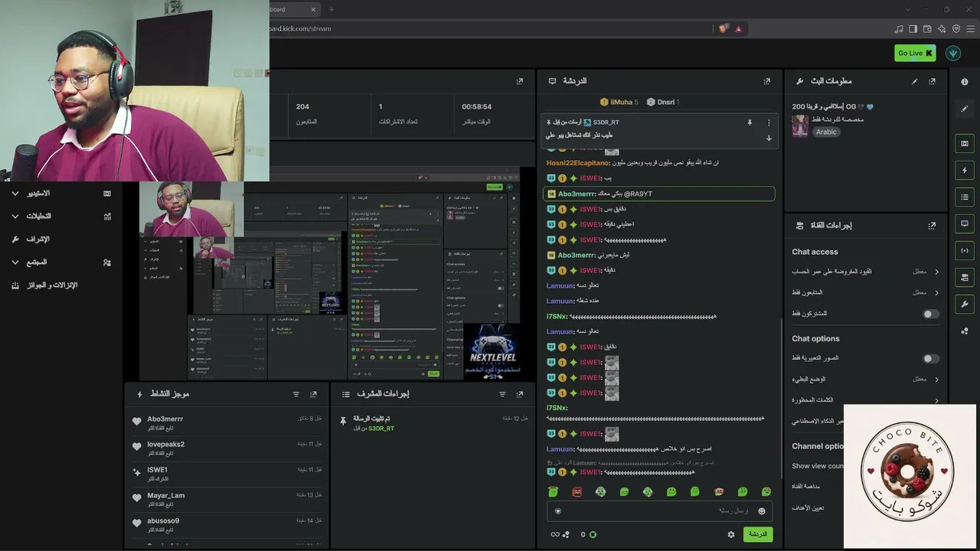This screenshot has width=980, height=551.
Task: Toggle the wrench stream info icon in right sidebar
Action: [x=965, y=304]
